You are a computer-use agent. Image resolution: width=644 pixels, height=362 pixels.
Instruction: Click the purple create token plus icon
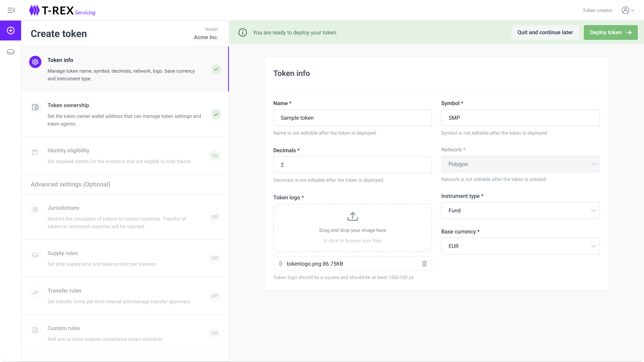click(x=11, y=30)
